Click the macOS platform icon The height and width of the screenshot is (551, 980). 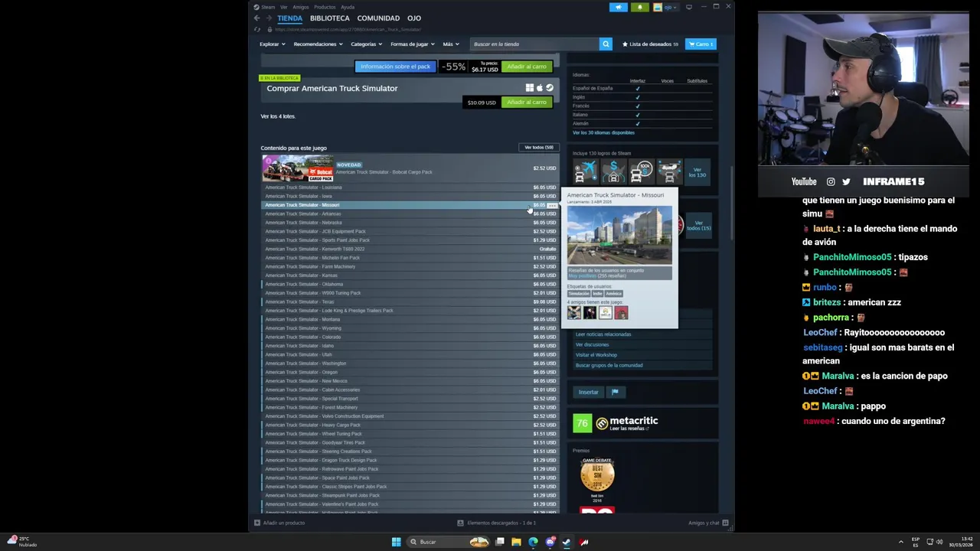click(539, 88)
